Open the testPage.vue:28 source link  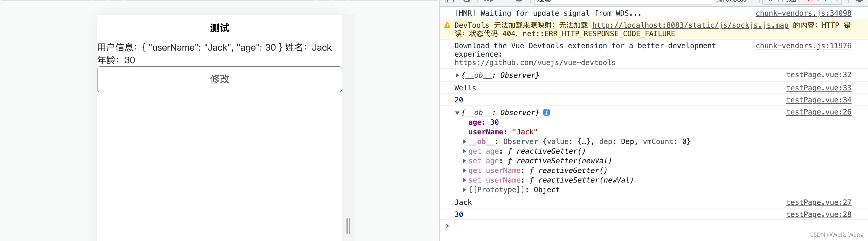click(819, 214)
